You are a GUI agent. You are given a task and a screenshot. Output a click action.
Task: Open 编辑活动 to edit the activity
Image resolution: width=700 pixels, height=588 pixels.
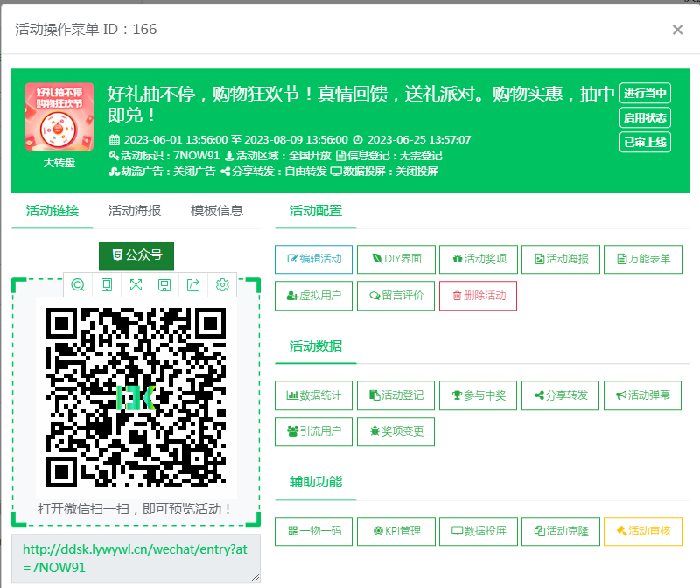[314, 259]
